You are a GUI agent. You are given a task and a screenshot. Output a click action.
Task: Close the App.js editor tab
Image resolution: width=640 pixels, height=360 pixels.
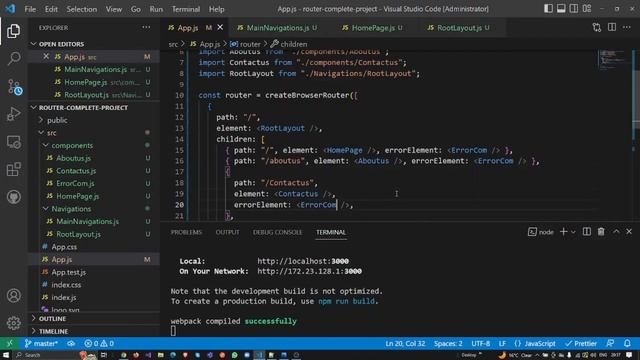point(220,27)
